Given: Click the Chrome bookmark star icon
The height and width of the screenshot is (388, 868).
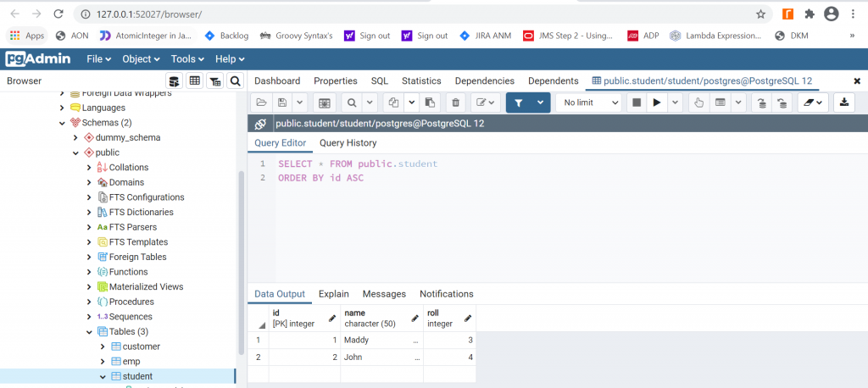Looking at the screenshot, I should pyautogui.click(x=760, y=14).
